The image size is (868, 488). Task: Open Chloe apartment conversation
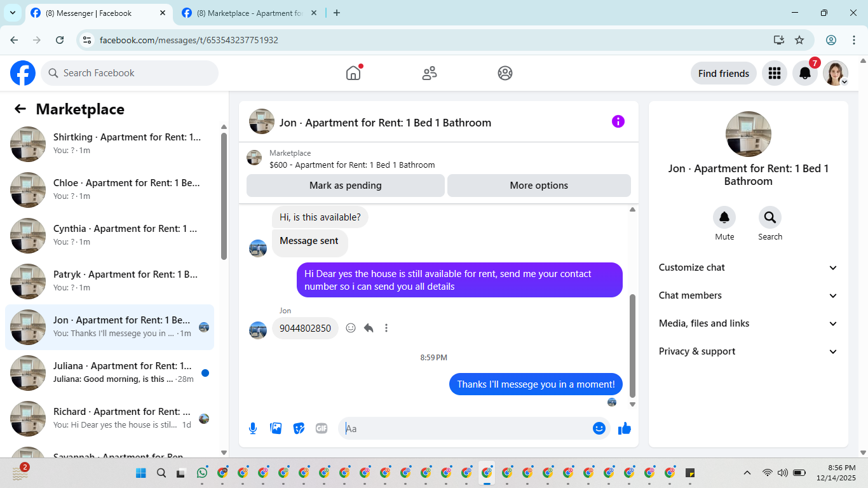[x=109, y=189]
